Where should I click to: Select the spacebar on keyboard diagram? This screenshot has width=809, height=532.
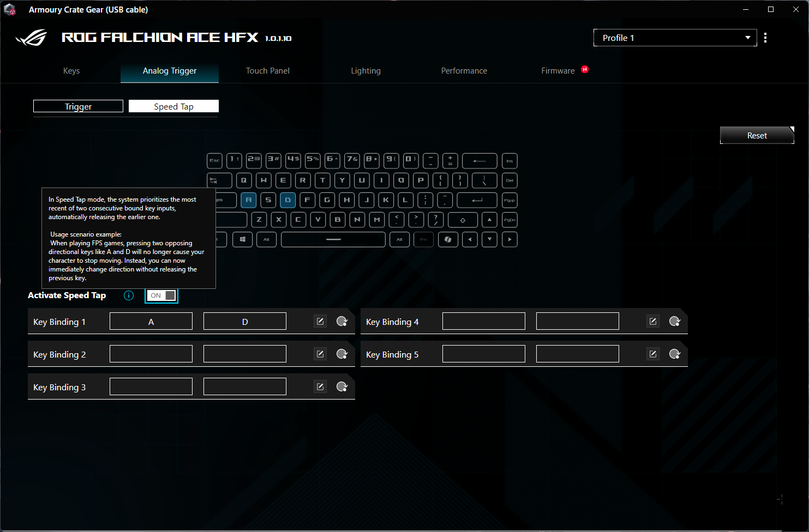point(333,239)
